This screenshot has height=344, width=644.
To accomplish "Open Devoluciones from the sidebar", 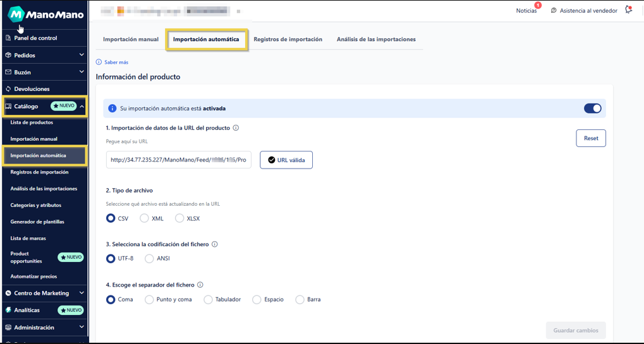I will 32,89.
